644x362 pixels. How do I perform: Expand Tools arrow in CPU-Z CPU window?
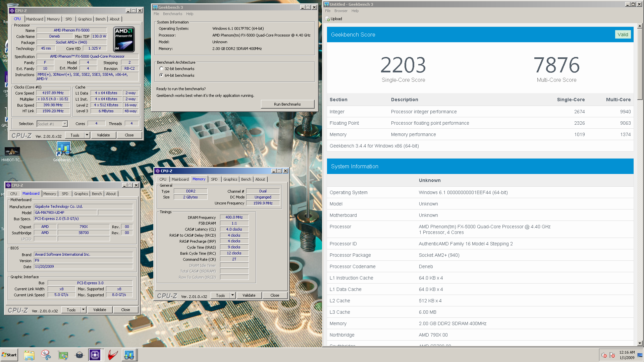click(x=87, y=135)
